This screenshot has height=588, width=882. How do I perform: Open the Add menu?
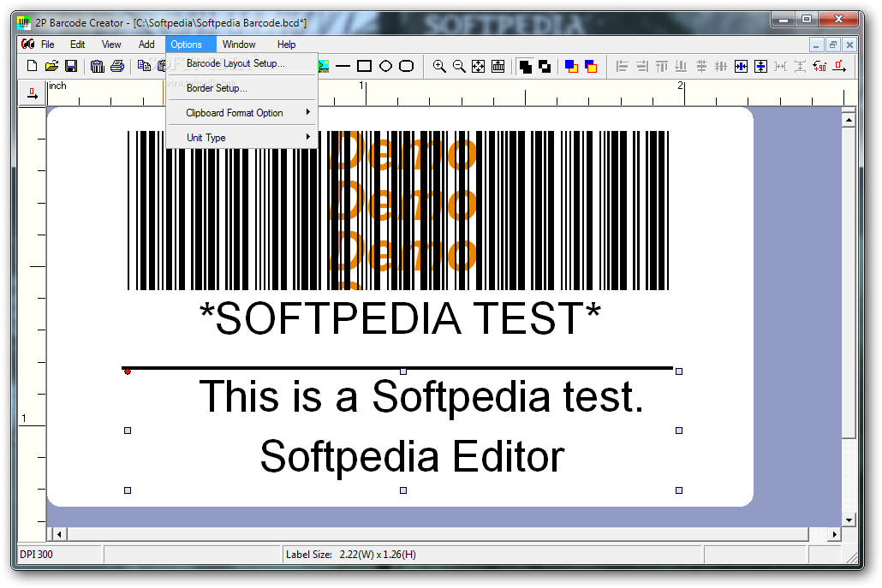[146, 45]
